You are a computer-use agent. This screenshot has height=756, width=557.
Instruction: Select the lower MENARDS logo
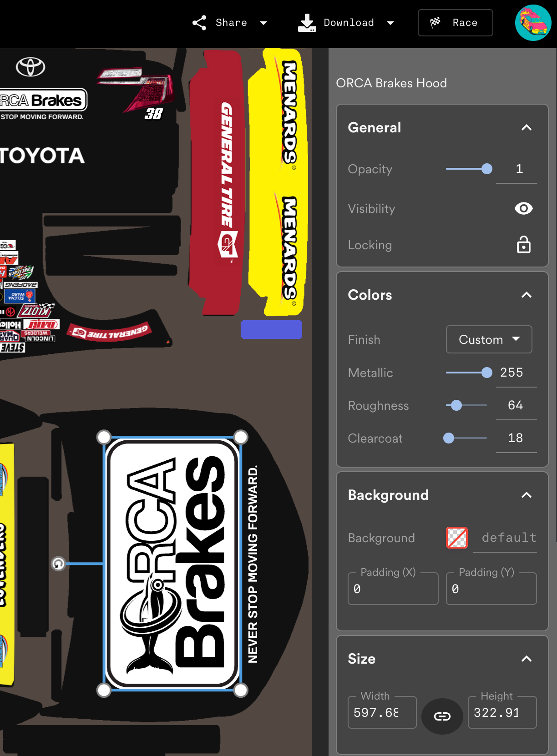[x=289, y=248]
